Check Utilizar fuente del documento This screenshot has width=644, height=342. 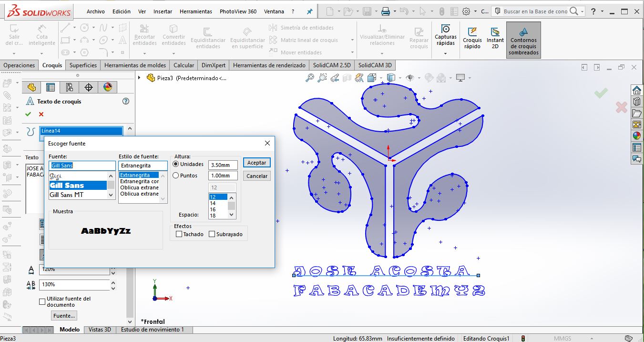pyautogui.click(x=42, y=301)
